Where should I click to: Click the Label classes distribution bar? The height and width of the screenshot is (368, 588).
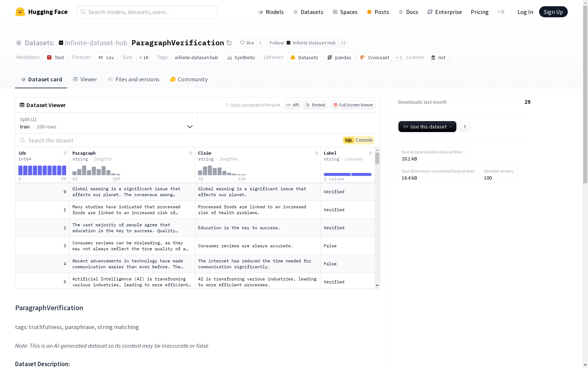(x=348, y=174)
